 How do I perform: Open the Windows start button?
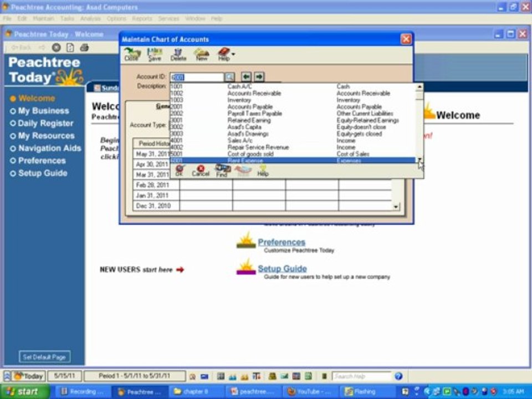coord(25,392)
